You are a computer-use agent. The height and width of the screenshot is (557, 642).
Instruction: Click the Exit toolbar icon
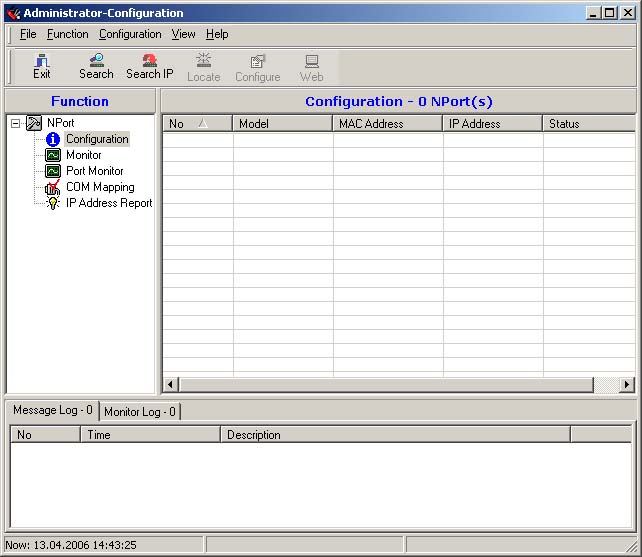(x=41, y=66)
